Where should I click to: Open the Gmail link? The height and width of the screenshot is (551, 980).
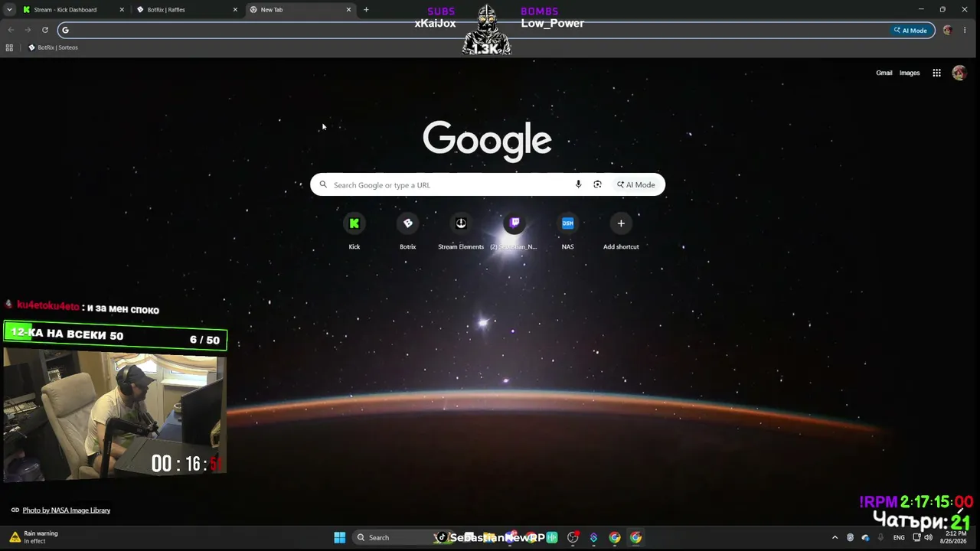click(x=884, y=73)
